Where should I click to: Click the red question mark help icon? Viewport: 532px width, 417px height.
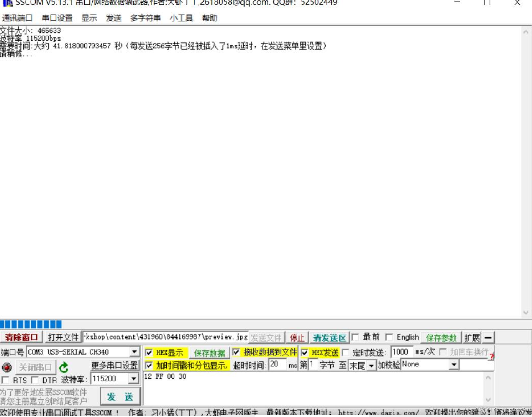491,356
